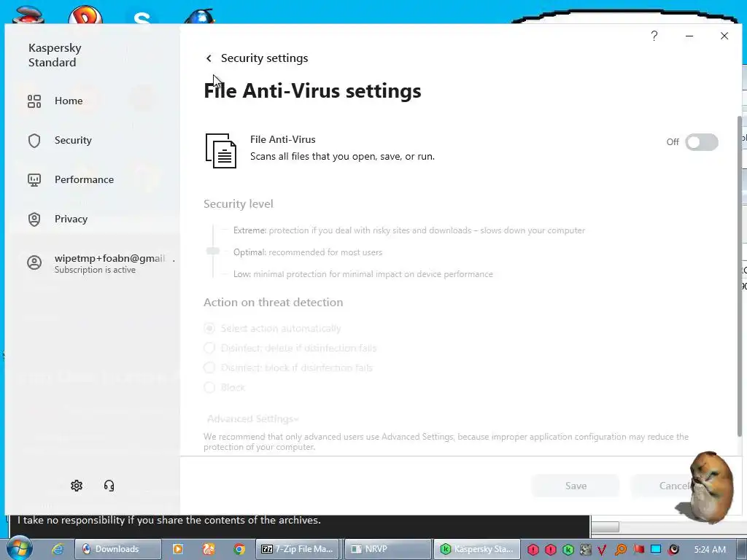Click the Security settings breadcrumb link

coord(264,58)
